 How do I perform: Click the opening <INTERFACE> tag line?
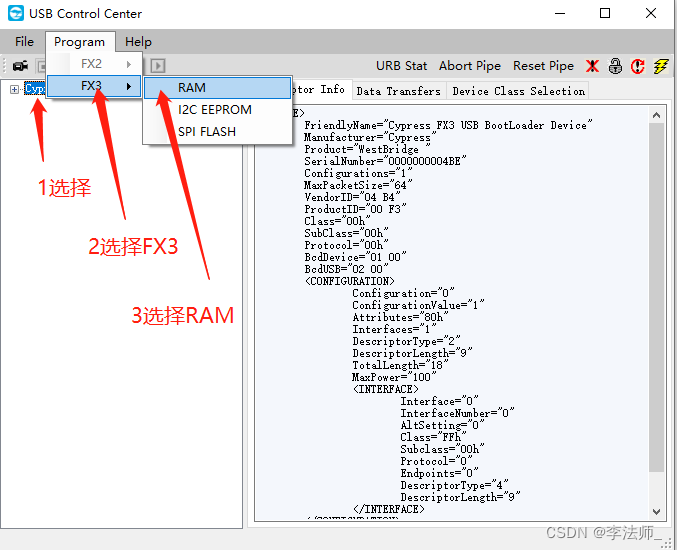coord(386,389)
